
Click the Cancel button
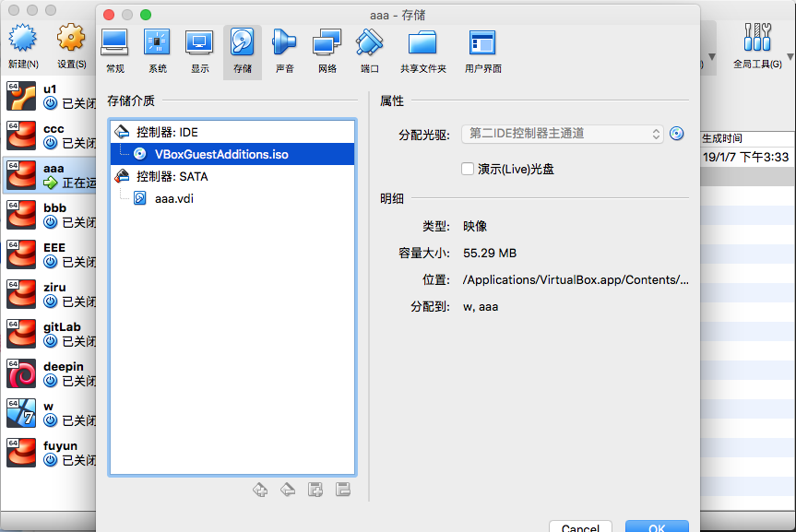pyautogui.click(x=580, y=526)
